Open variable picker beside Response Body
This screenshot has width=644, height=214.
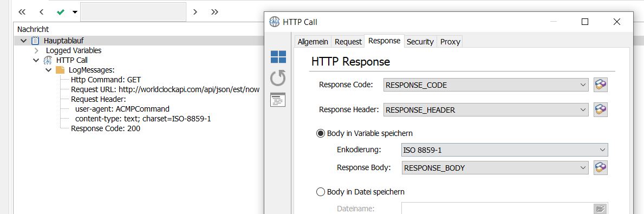(601, 167)
